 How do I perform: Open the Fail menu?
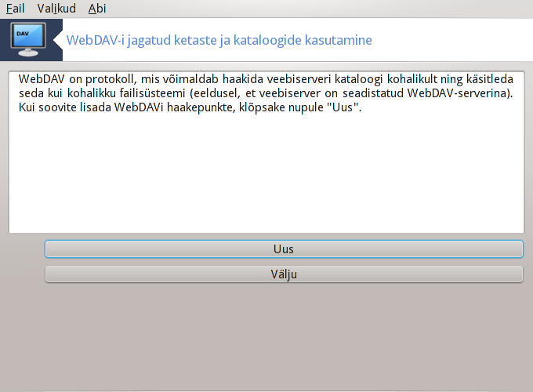tap(16, 8)
